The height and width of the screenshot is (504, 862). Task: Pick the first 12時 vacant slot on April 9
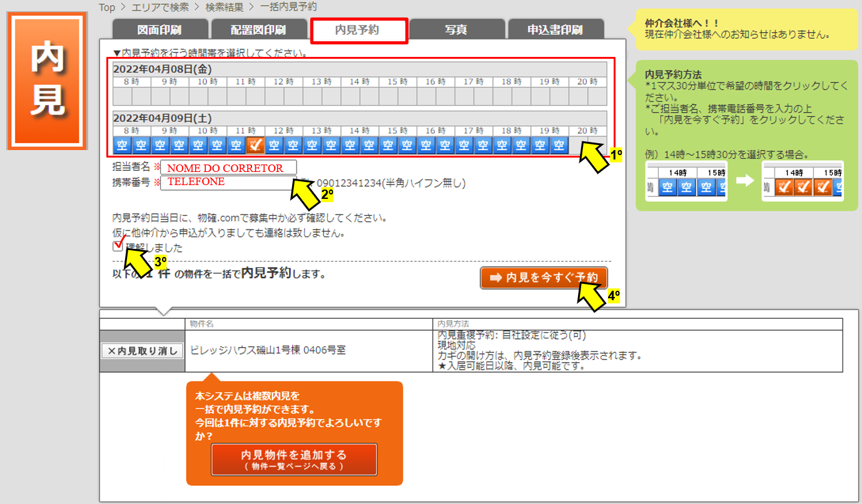[275, 145]
